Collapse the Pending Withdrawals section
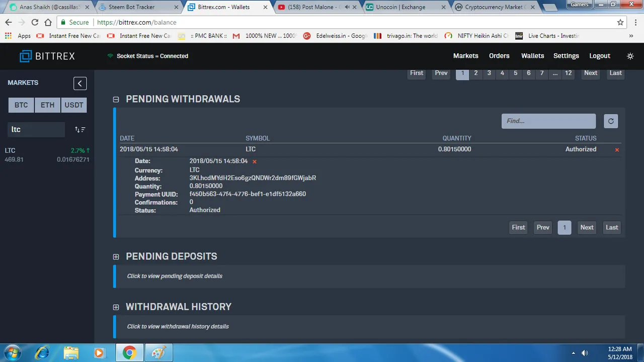Image resolution: width=644 pixels, height=362 pixels. (116, 100)
